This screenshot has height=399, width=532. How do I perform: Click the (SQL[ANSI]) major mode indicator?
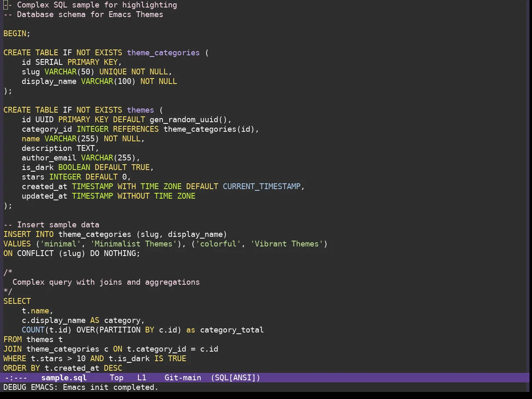pos(235,378)
